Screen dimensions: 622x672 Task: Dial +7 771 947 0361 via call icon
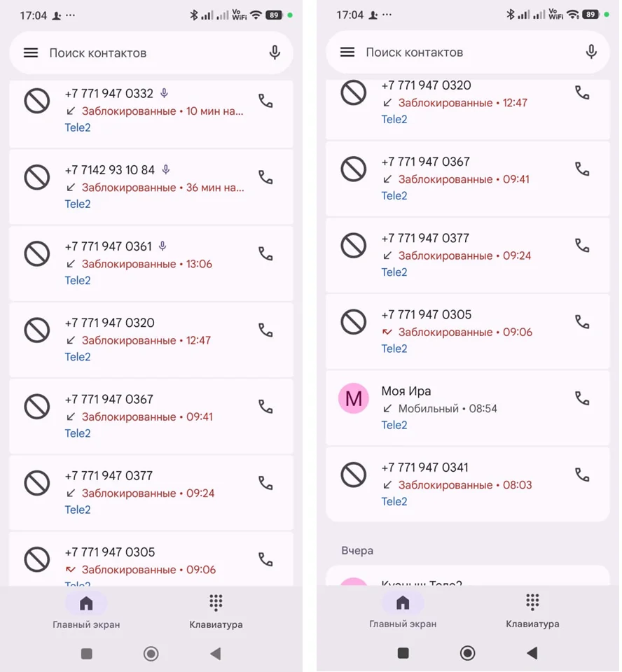click(265, 253)
